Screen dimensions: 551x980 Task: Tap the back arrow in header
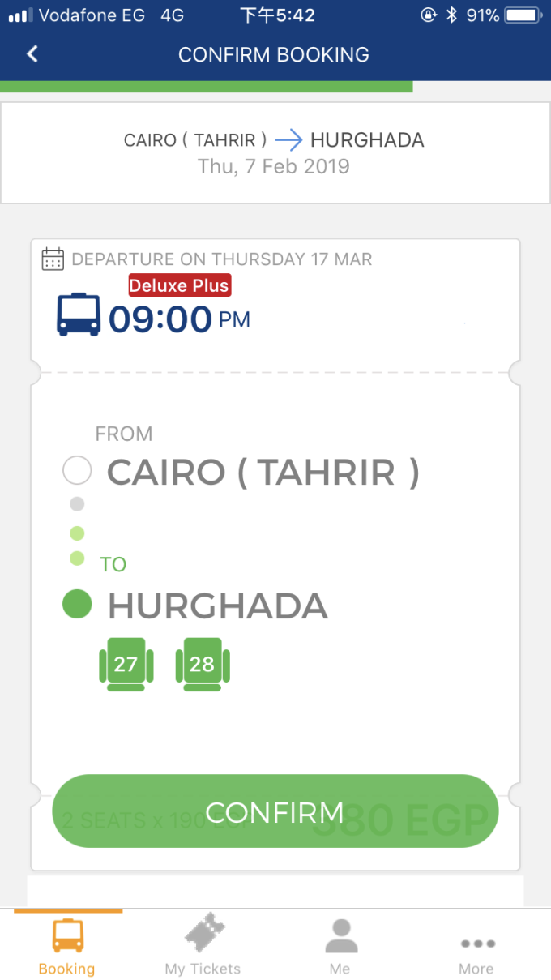pos(32,54)
